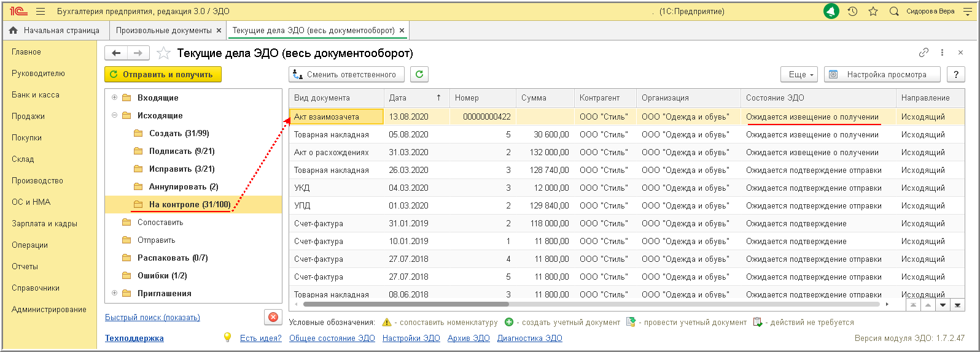The image size is (980, 352).
Task: Expand the Приглашения tree folder
Action: pyautogui.click(x=114, y=293)
